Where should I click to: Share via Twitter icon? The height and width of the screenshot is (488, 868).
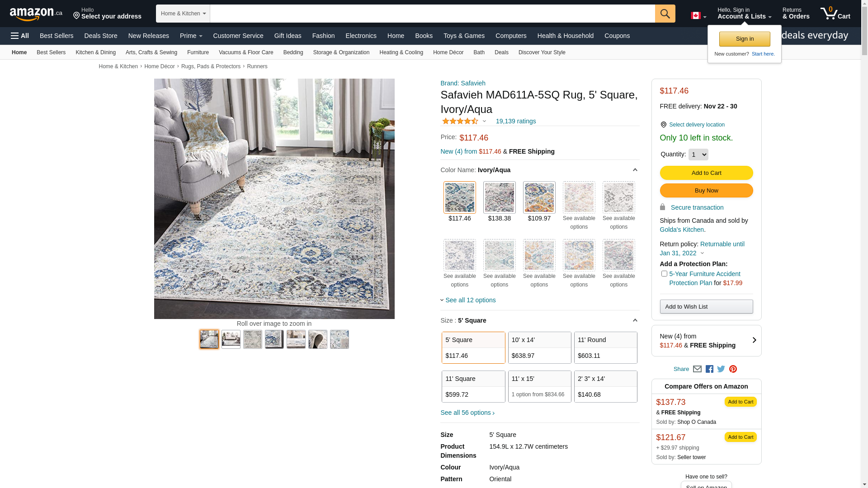click(721, 369)
